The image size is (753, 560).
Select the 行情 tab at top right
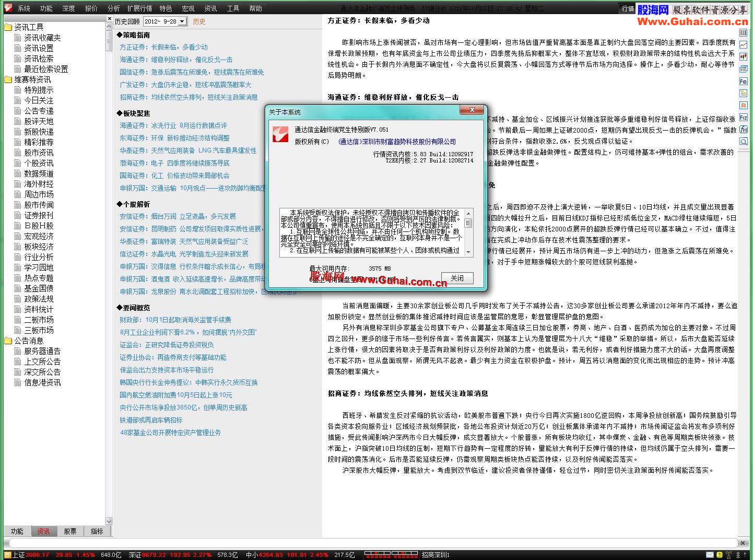(628, 8)
